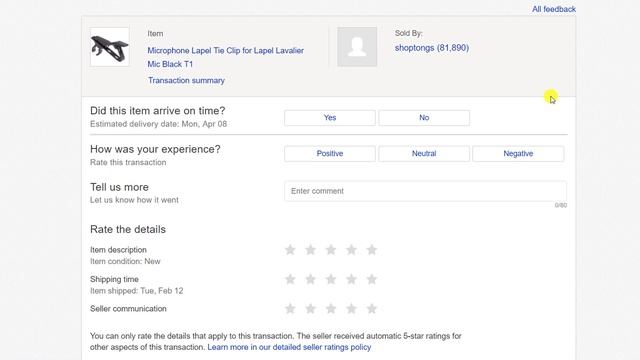Click the 'Rate this transaction' text
640x360 pixels.
coord(128,162)
